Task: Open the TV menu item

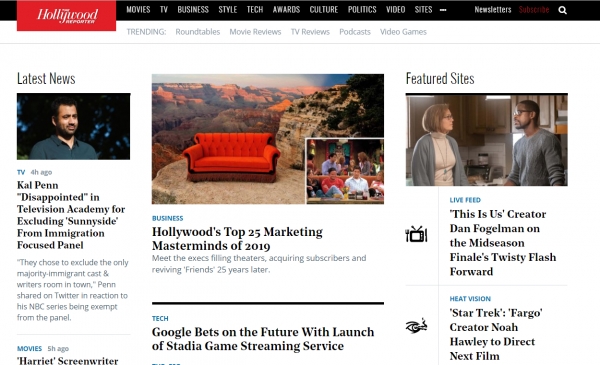Action: click(164, 10)
